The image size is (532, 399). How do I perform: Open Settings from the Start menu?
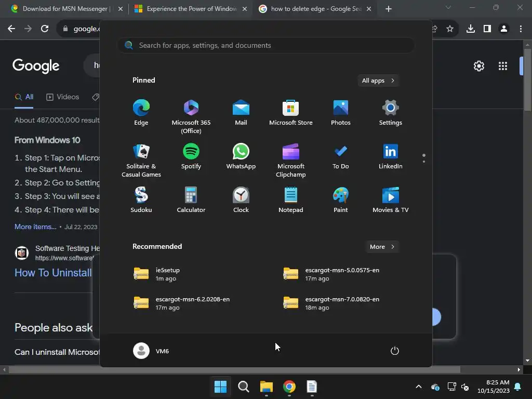point(391,113)
